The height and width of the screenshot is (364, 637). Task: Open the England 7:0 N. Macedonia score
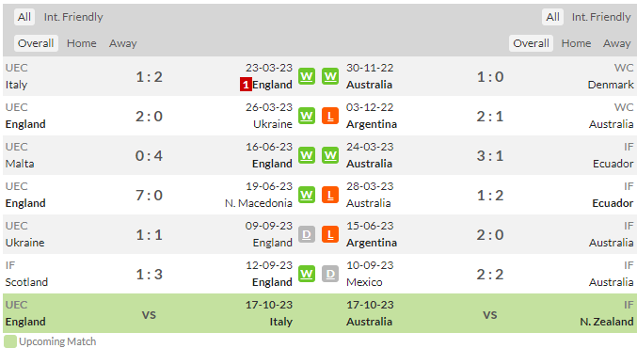149,195
